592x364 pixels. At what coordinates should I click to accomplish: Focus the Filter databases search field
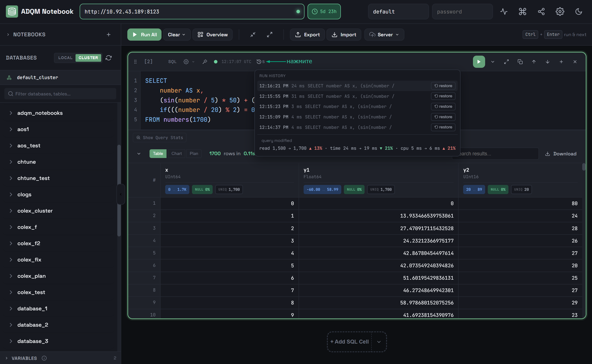tap(60, 94)
